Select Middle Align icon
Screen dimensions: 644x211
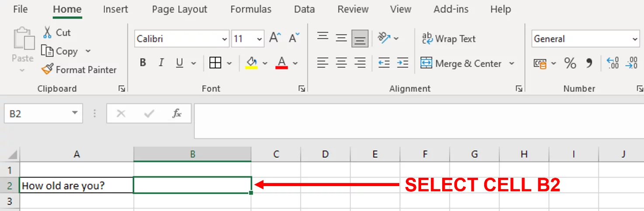tap(341, 38)
